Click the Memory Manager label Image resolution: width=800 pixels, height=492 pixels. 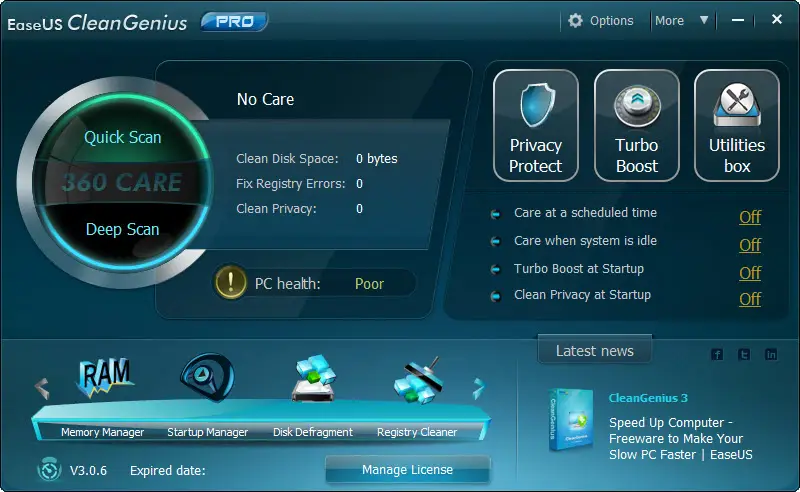[103, 432]
